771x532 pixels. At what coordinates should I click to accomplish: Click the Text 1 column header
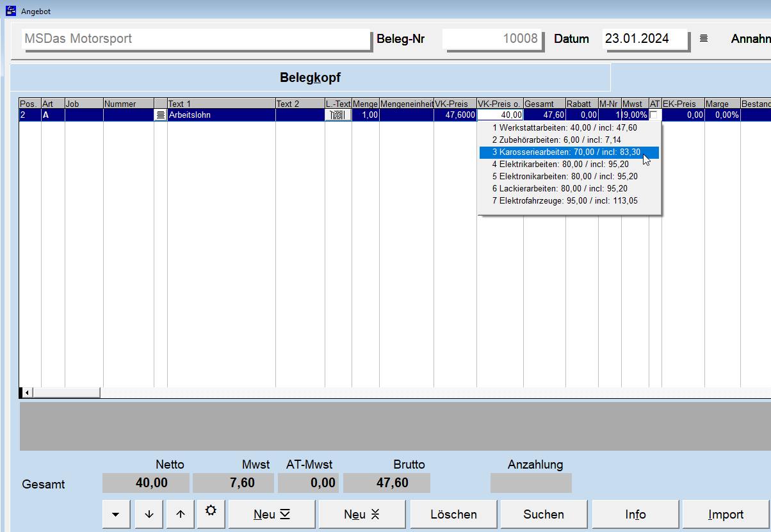[x=221, y=104]
